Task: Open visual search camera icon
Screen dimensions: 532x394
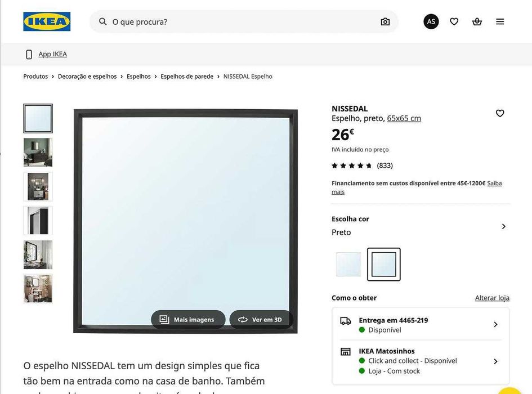Action: [385, 22]
